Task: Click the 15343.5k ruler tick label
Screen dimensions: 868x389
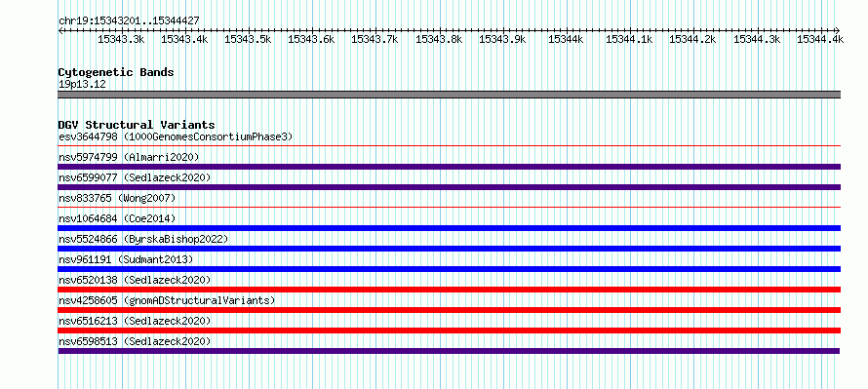Action: [248, 39]
